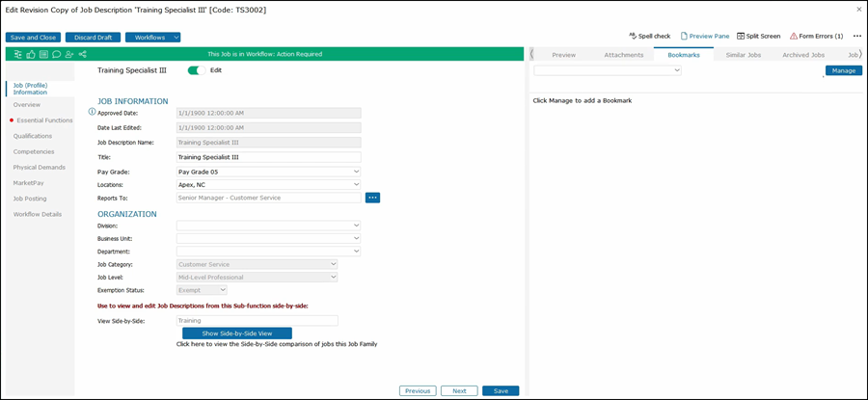The height and width of the screenshot is (400, 868).
Task: Toggle the Edit switch off
Action: click(x=197, y=70)
